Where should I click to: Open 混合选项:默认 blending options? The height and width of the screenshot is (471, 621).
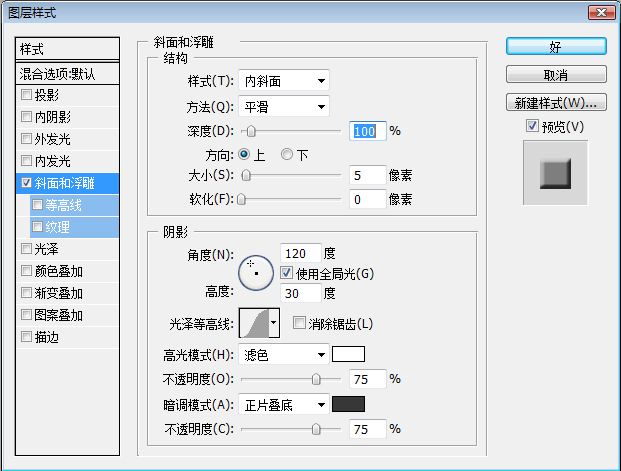coord(67,74)
